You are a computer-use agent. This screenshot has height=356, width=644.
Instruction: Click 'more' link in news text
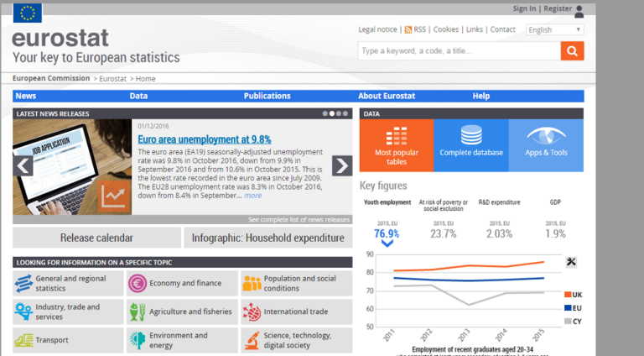coord(252,196)
